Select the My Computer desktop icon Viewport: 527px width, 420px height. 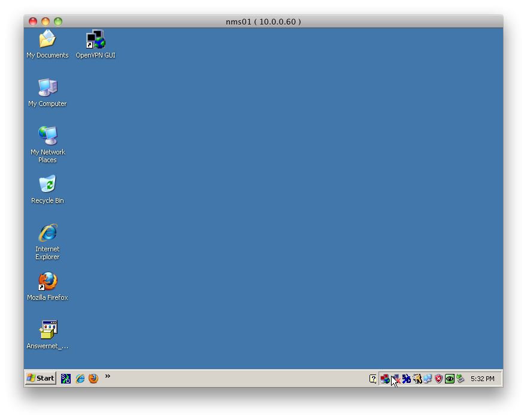(x=47, y=93)
